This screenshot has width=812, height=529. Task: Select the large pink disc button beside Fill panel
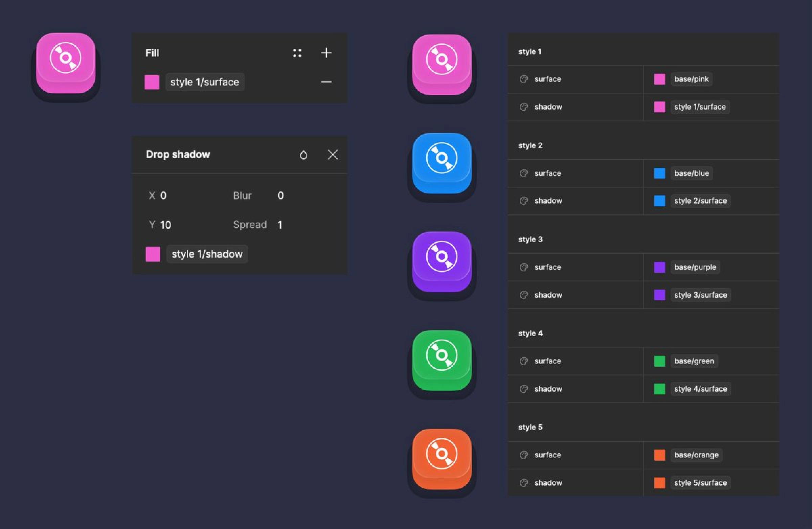pos(66,63)
